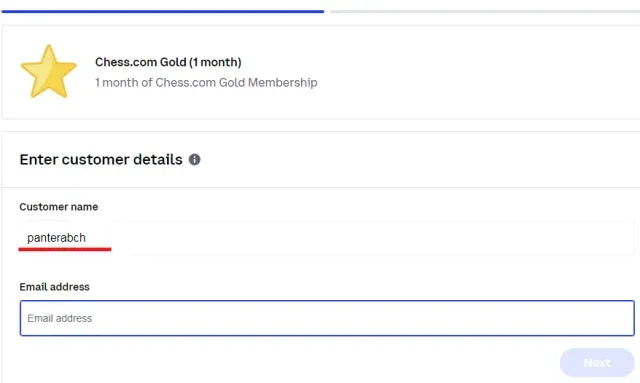Image resolution: width=640 pixels, height=383 pixels.
Task: Click the Email address label above the field
Action: coord(54,287)
